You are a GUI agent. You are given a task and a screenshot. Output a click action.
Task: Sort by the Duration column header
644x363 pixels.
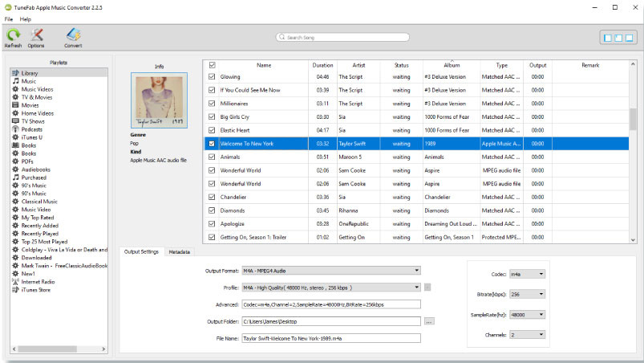(322, 65)
